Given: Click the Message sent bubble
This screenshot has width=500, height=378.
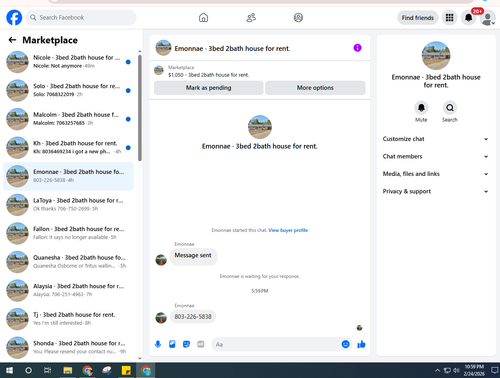Looking at the screenshot, I should click(193, 256).
